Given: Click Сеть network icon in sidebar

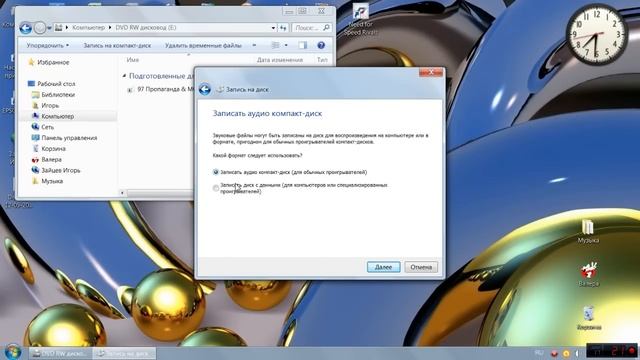Looking at the screenshot, I should pos(36,127).
